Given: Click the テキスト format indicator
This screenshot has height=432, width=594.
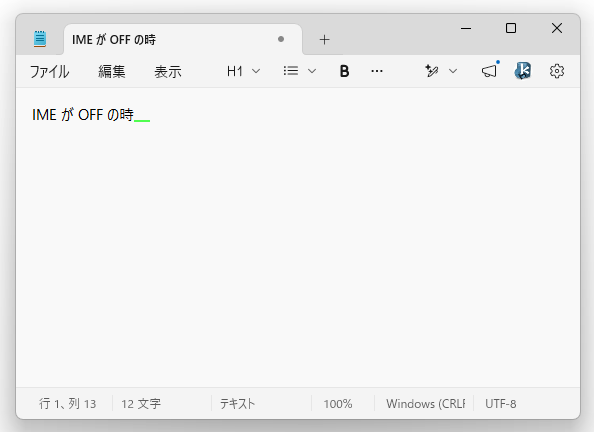Looking at the screenshot, I should [238, 404].
